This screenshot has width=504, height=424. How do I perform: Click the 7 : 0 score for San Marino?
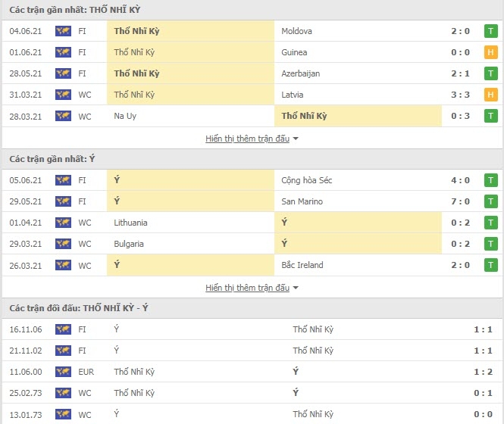(460, 201)
